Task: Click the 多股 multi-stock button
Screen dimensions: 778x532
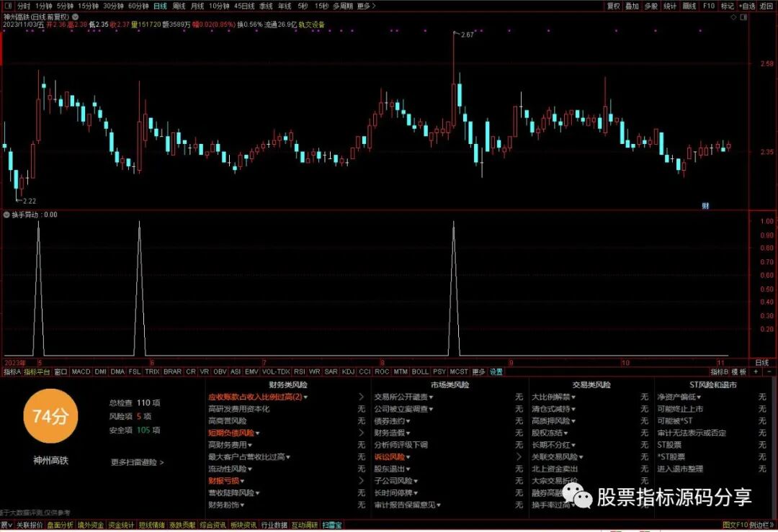Action: pyautogui.click(x=651, y=6)
